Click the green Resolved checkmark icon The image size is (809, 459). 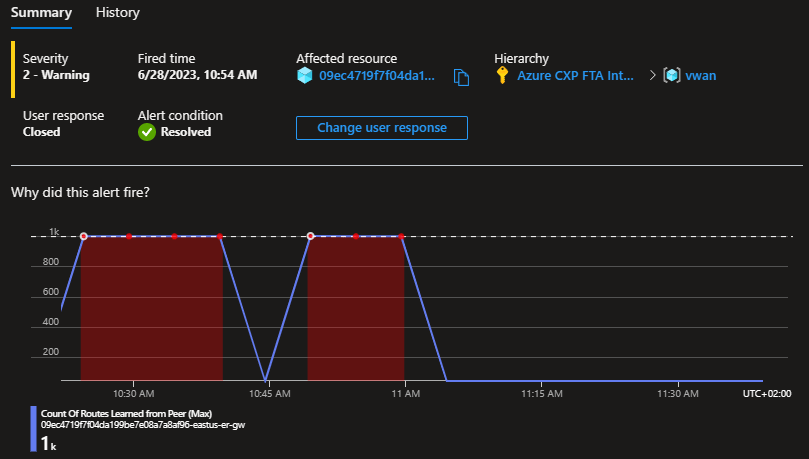147,132
